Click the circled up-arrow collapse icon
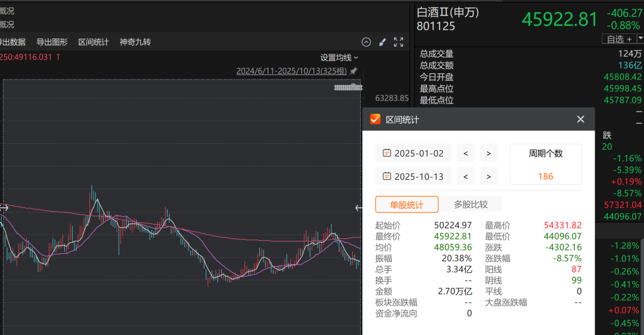This screenshot has width=644, height=335. click(367, 42)
